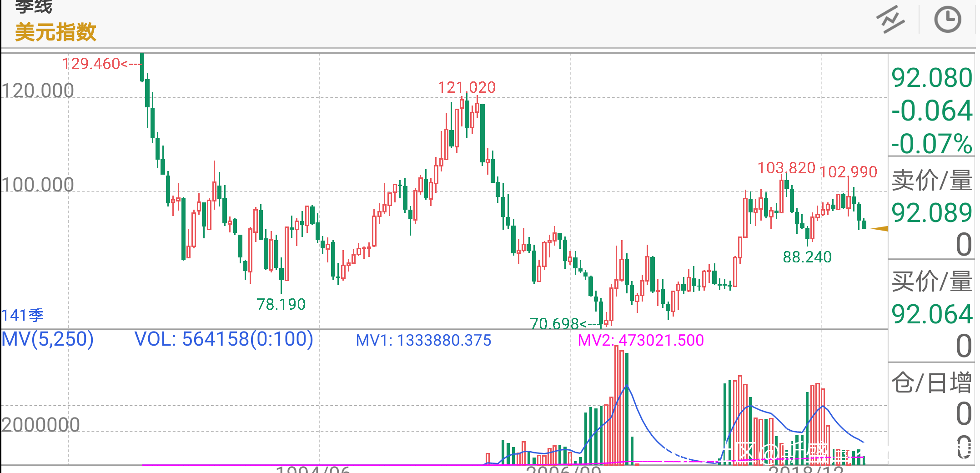Tap the MV2: 473021.500 value
The height and width of the screenshot is (473, 980).
(641, 340)
